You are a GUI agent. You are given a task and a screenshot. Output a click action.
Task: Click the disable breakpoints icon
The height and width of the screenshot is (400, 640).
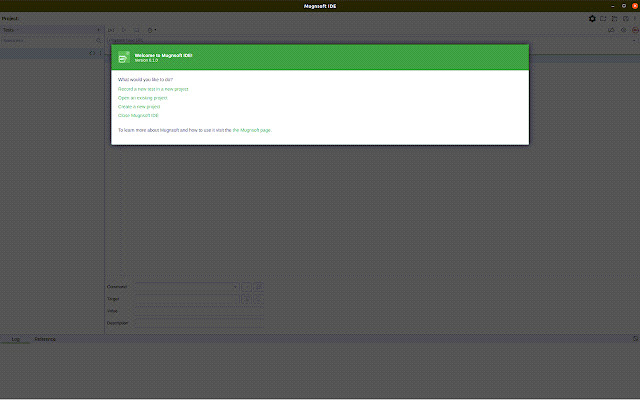[x=611, y=30]
